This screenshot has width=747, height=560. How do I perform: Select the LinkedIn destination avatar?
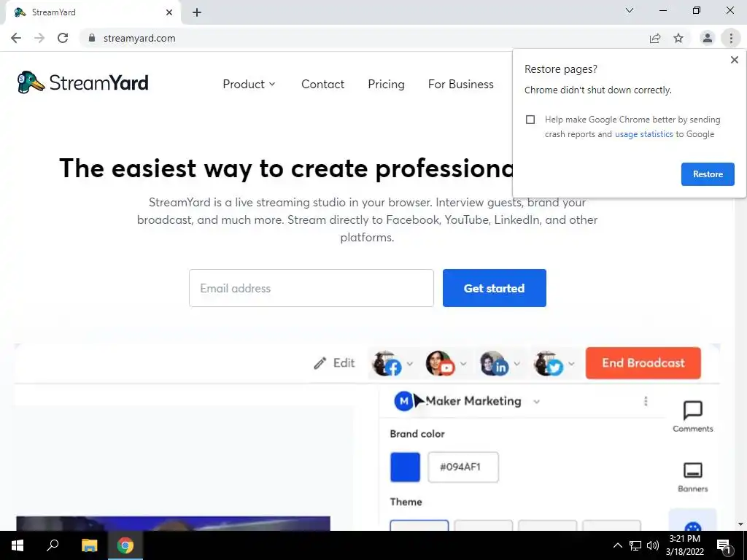[494, 364]
